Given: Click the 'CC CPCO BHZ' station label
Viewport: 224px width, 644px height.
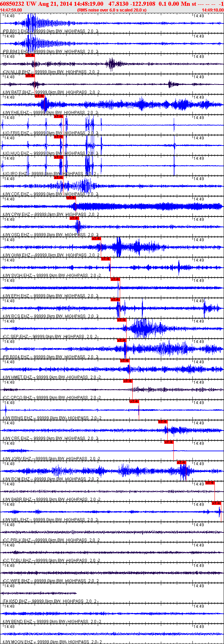Looking at the screenshot, I should tap(17, 398).
